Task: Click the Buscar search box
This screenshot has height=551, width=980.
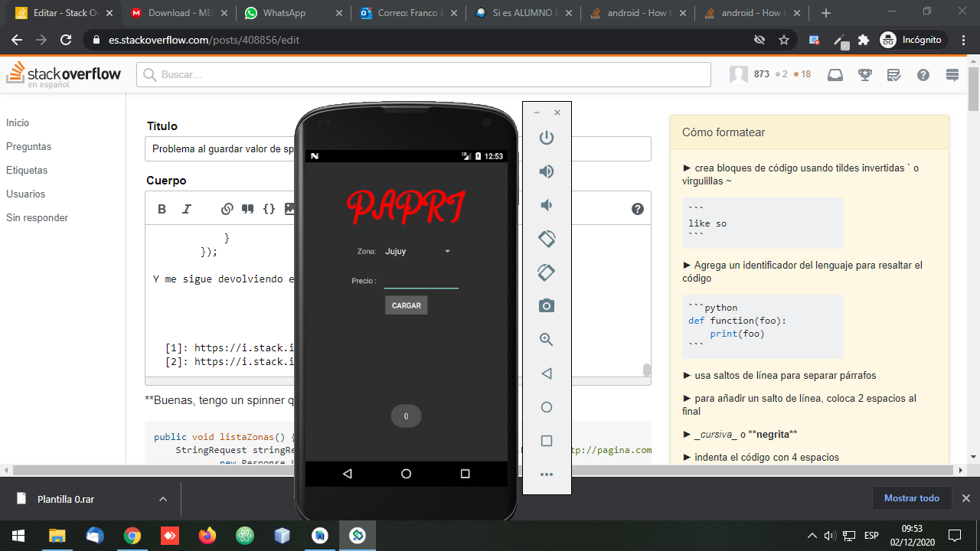Action: 423,74
